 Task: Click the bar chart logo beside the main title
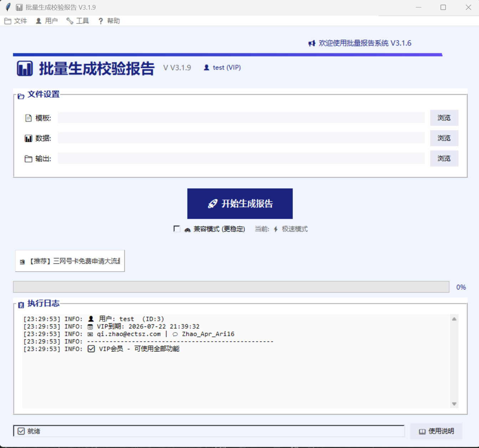tap(25, 68)
